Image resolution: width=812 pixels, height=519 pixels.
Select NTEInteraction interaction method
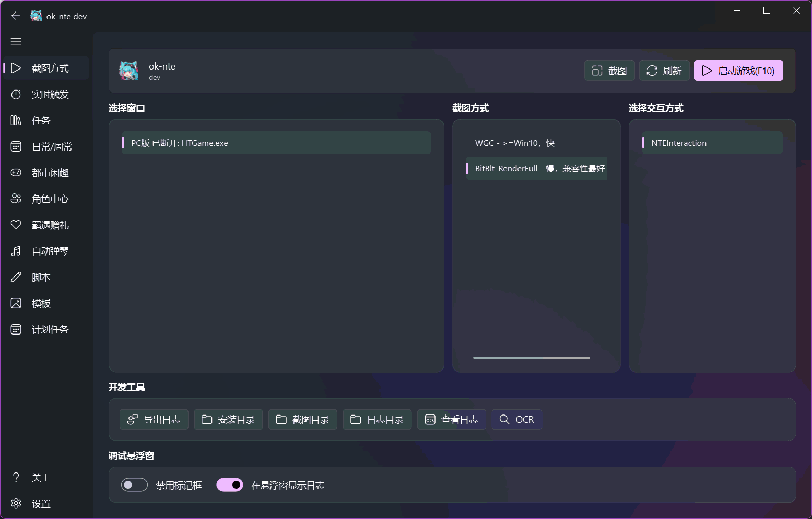coord(712,143)
